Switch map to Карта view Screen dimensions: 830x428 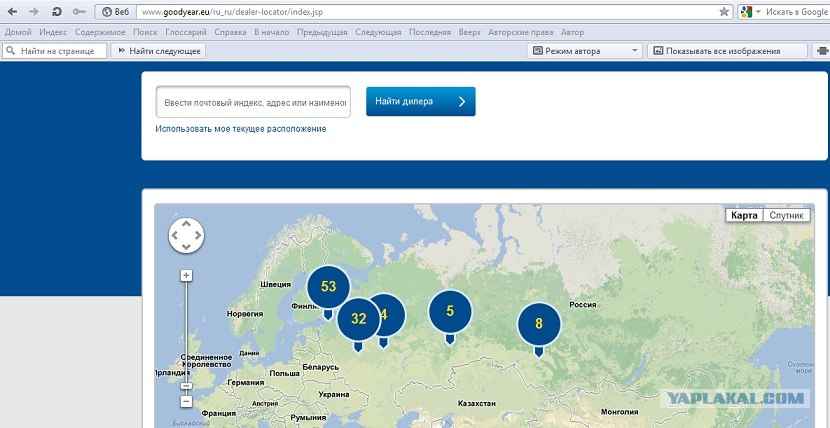pyautogui.click(x=744, y=215)
